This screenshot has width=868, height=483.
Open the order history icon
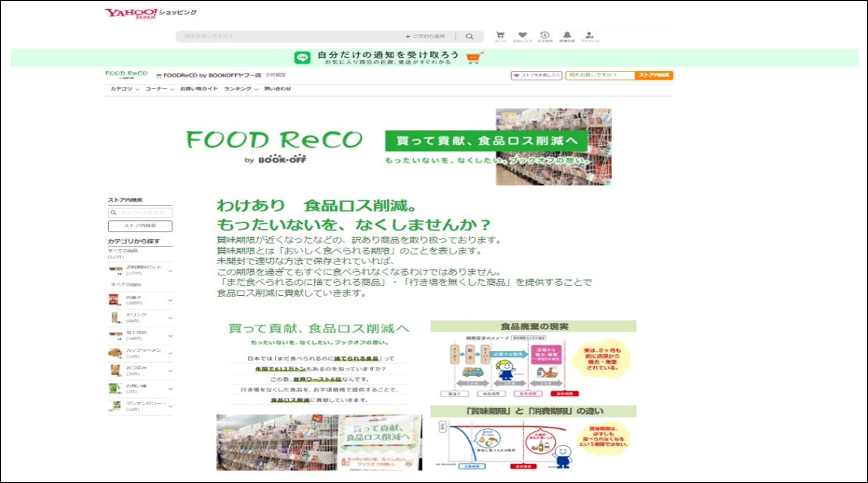[545, 35]
